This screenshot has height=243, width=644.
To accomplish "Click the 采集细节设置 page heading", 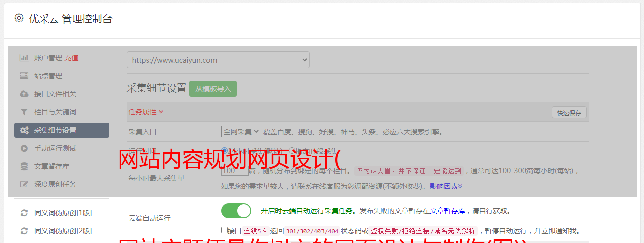I will (x=157, y=88).
